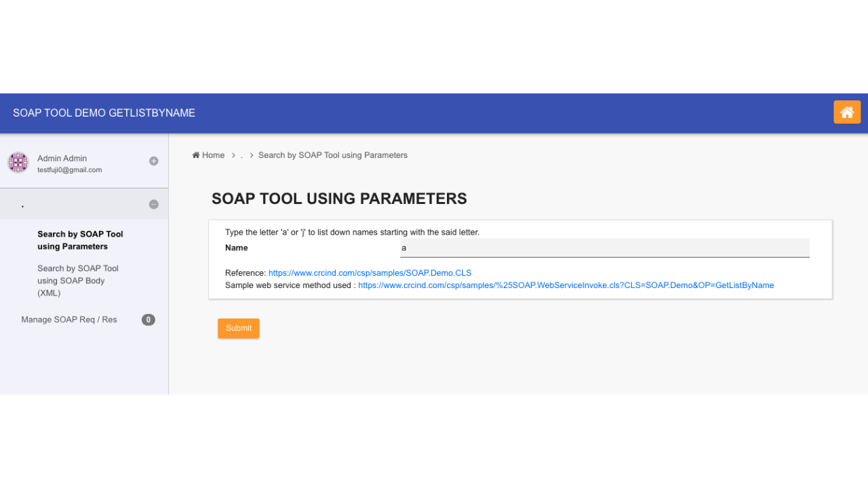Click the Admin user avatar image
The height and width of the screenshot is (488, 868).
coord(18,163)
